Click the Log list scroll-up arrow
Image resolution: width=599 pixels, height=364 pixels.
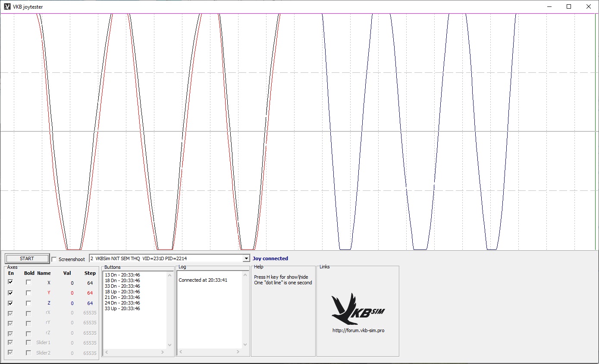point(245,275)
